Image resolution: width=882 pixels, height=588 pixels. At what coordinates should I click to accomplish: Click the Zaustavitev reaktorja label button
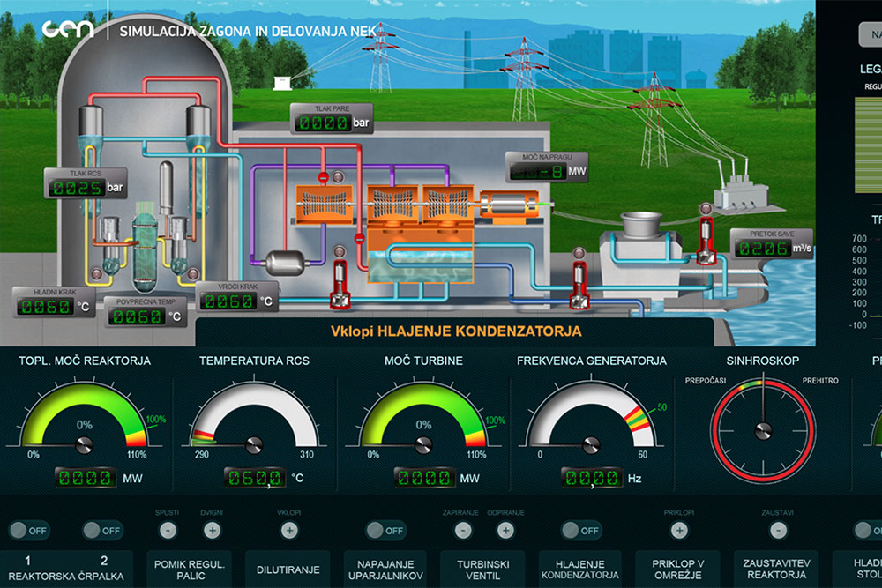pos(776,569)
